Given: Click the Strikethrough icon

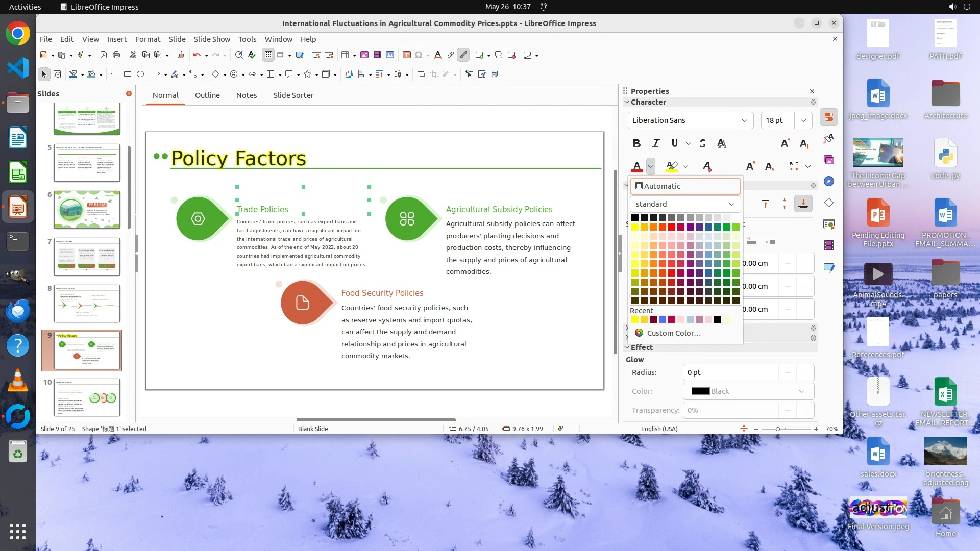Looking at the screenshot, I should pos(703,143).
